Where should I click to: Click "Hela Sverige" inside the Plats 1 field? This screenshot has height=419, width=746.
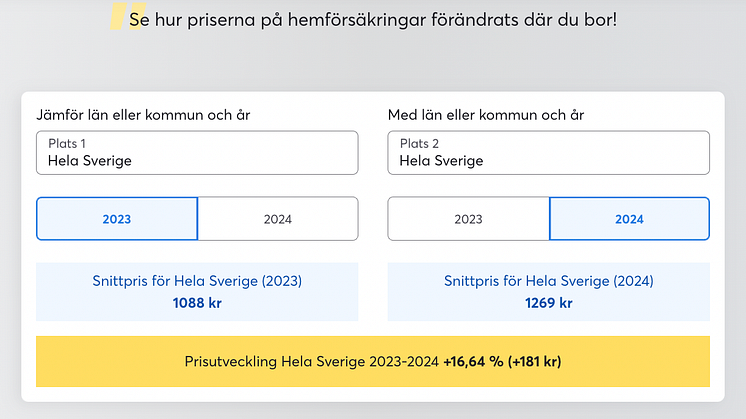coord(90,160)
